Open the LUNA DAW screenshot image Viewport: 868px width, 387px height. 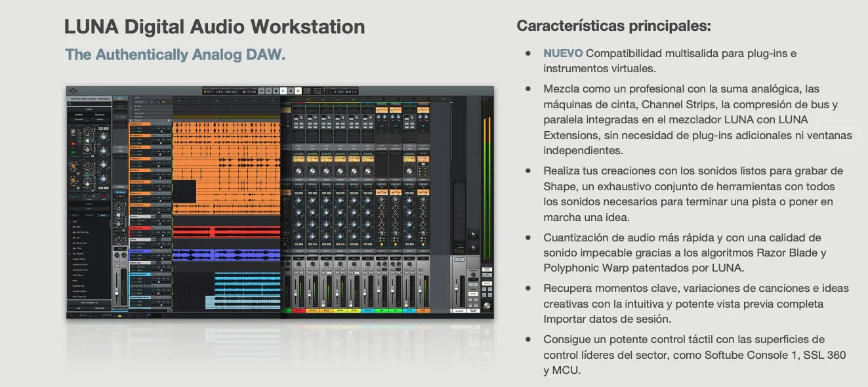click(x=280, y=202)
